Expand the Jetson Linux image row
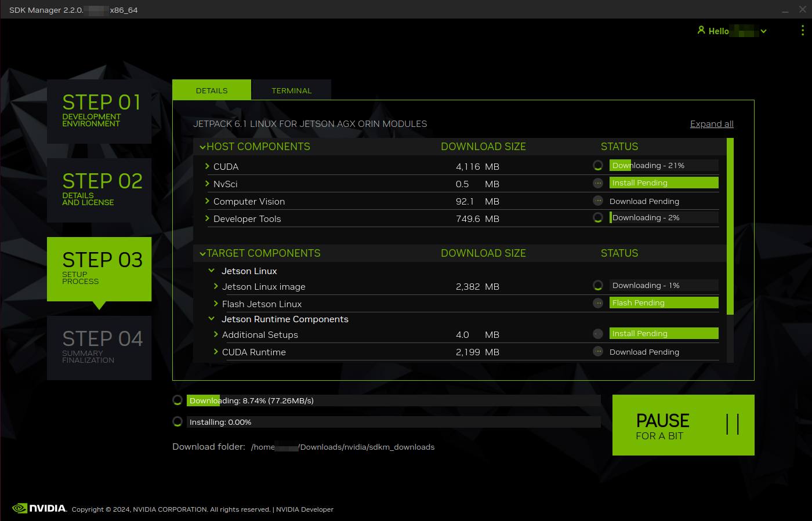The width and height of the screenshot is (812, 521). (x=216, y=286)
